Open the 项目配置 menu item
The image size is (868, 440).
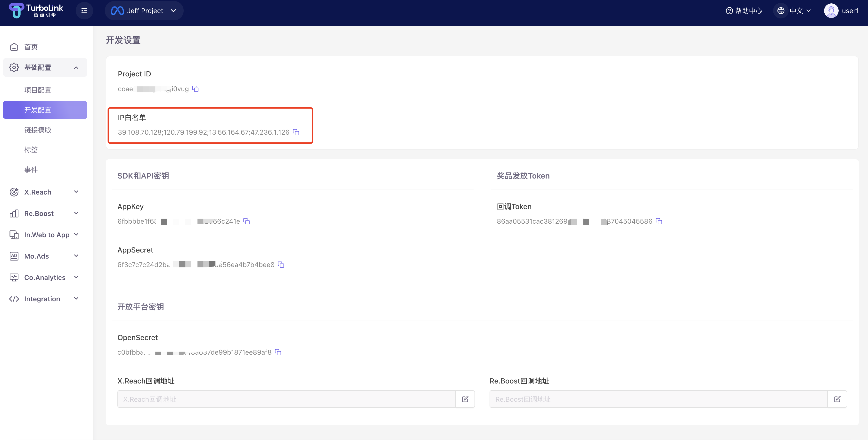38,90
